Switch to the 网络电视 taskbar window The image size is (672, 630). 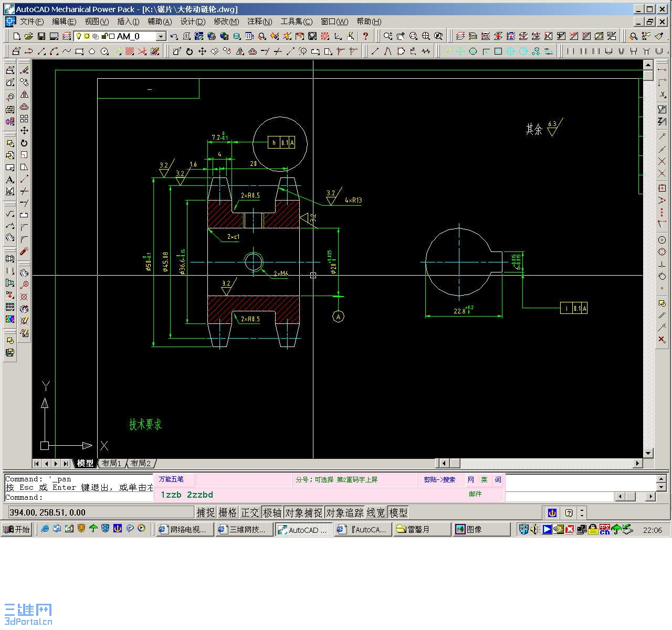tap(185, 529)
